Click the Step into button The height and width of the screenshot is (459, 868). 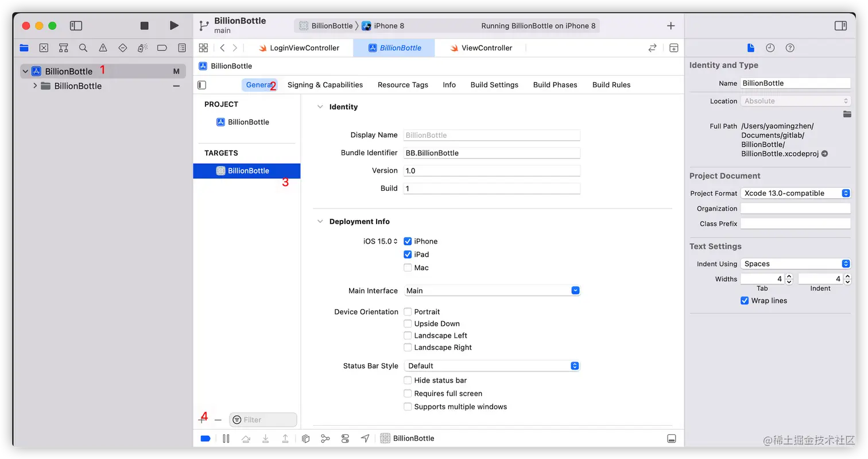pos(265,438)
